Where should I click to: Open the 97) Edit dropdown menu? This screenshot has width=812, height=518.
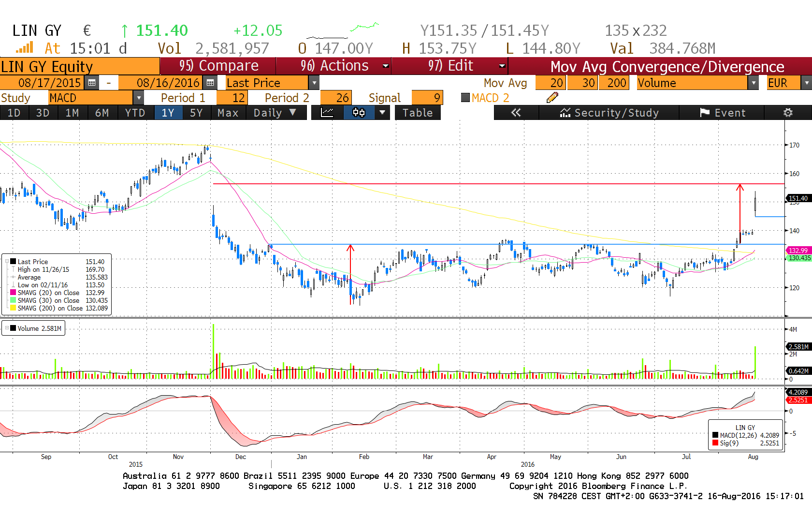coord(449,66)
